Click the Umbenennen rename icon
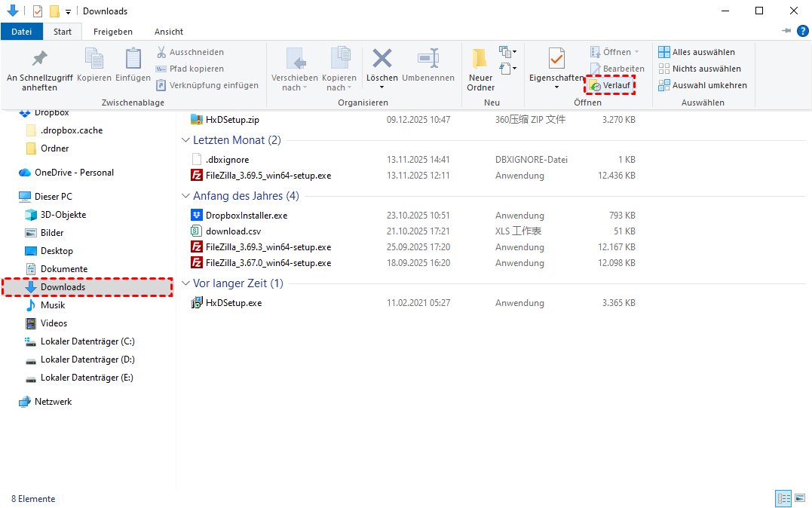 point(428,60)
